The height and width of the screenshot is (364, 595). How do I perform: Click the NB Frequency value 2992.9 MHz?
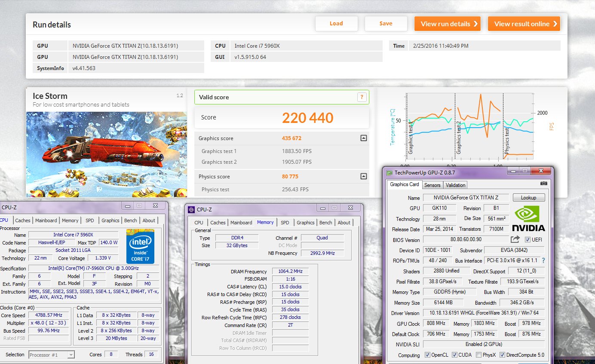(x=322, y=253)
